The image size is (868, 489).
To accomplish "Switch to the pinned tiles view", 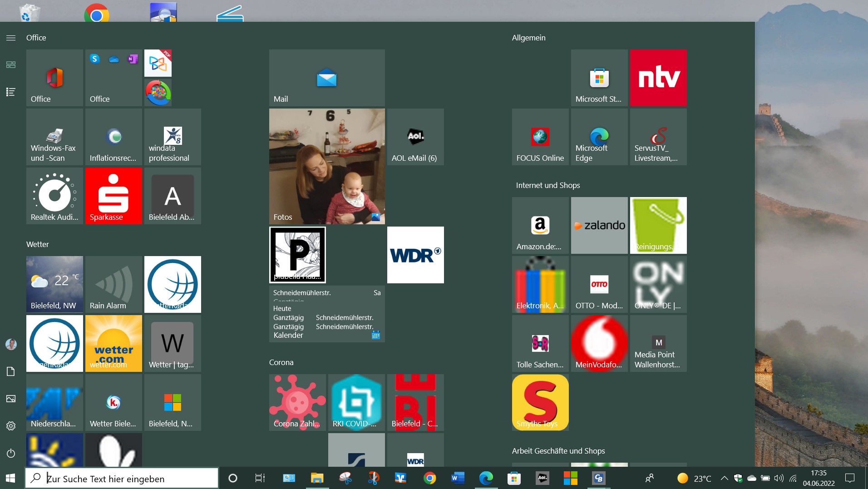I will 11,65.
